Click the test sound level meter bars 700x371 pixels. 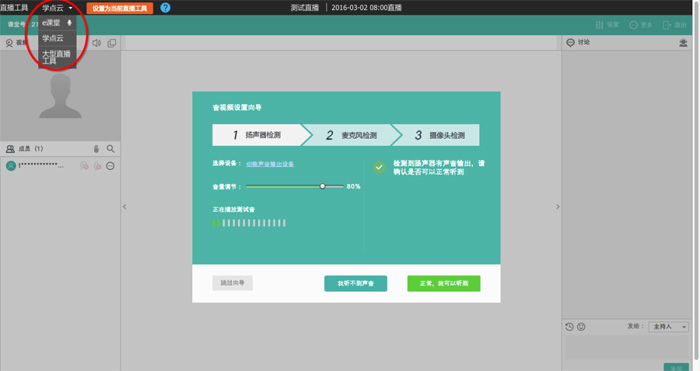pyautogui.click(x=249, y=223)
